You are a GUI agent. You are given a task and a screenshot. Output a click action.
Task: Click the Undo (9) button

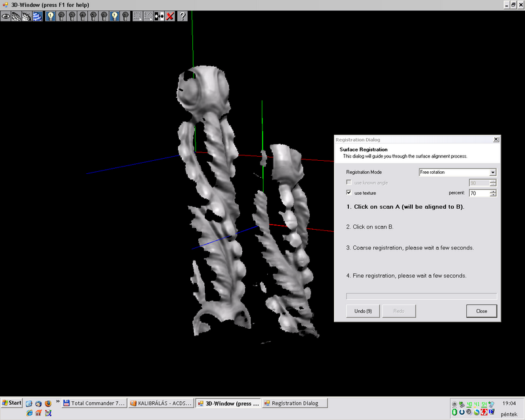[364, 310]
